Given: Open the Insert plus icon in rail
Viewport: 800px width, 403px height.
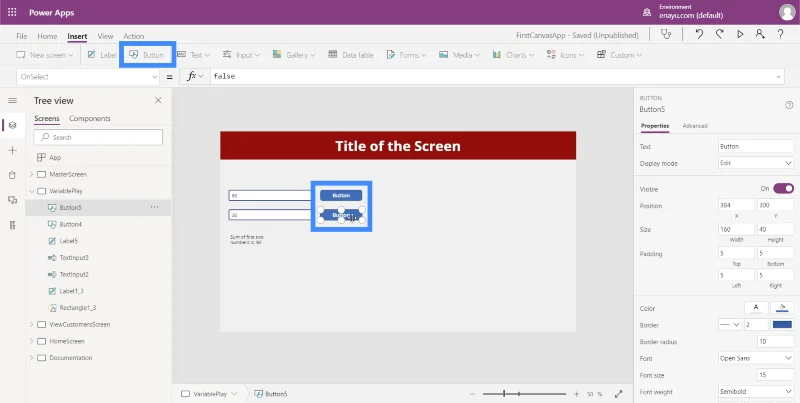Looking at the screenshot, I should [x=13, y=150].
